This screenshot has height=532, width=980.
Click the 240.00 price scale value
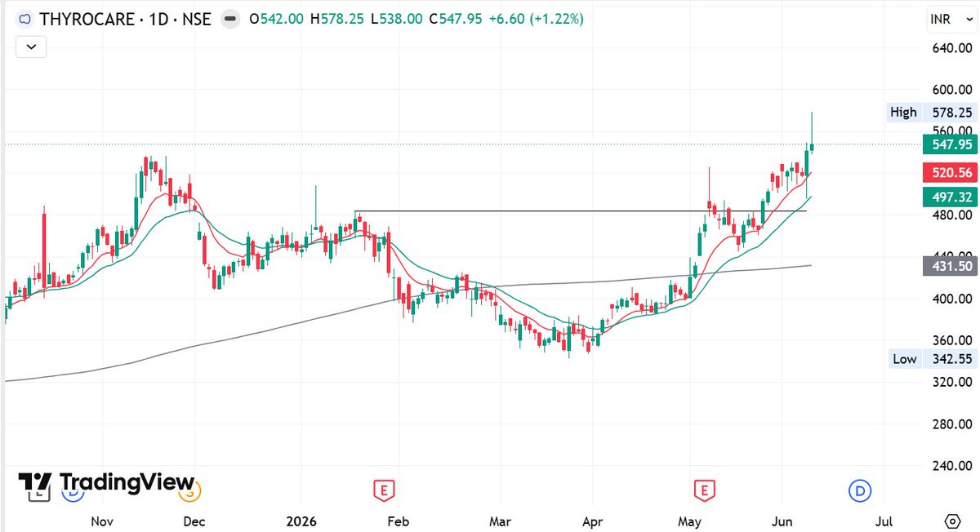point(951,467)
